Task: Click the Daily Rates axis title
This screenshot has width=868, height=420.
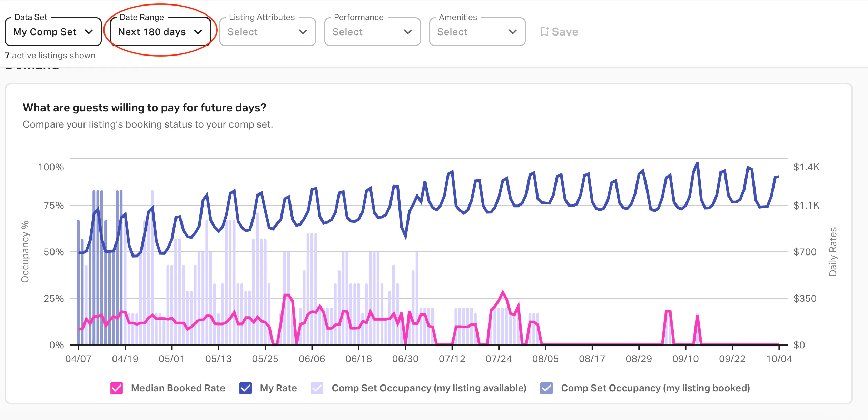Action: coord(833,252)
